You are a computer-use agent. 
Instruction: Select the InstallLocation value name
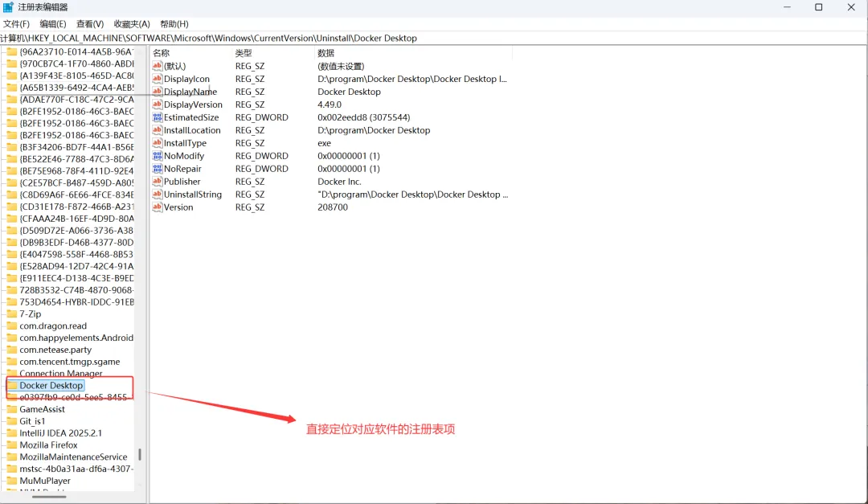pos(192,130)
